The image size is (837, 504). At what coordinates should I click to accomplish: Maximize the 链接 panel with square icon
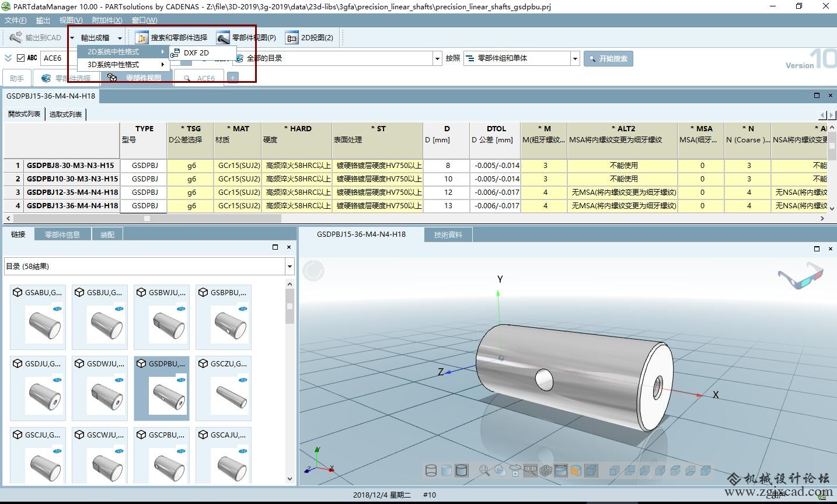coord(275,247)
